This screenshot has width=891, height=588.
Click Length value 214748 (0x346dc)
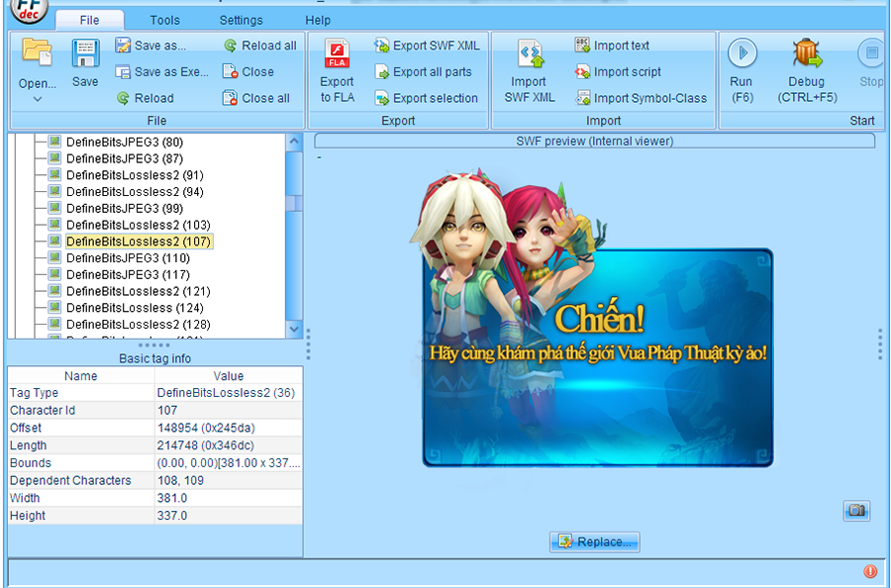229,445
